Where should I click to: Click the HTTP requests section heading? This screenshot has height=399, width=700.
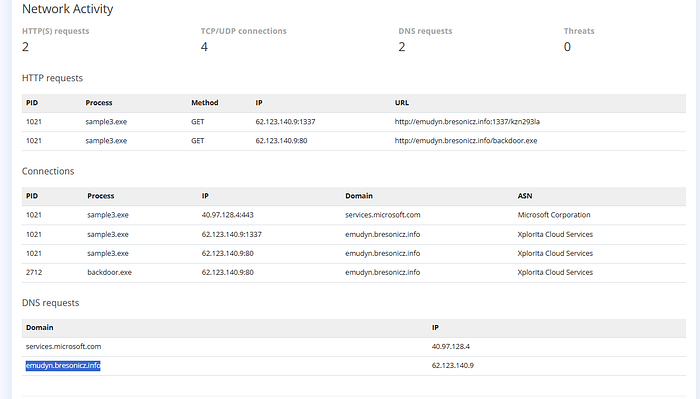(52, 78)
